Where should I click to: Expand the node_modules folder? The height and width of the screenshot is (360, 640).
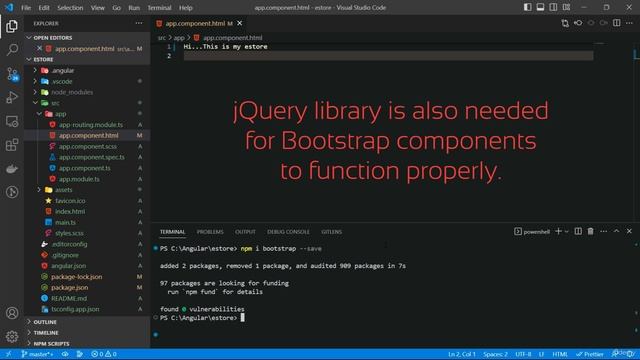[35, 92]
